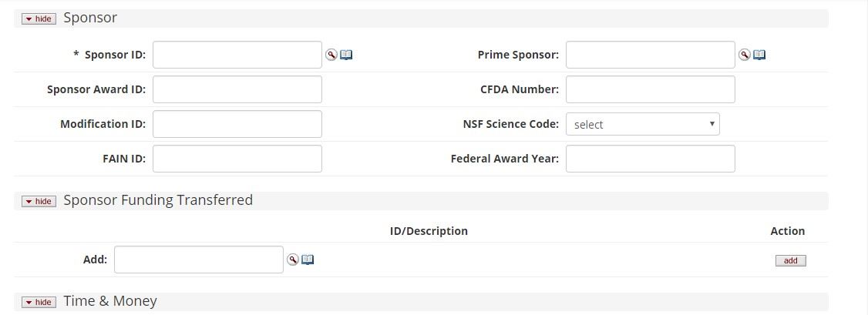Hide the Time & Money section

(39, 302)
